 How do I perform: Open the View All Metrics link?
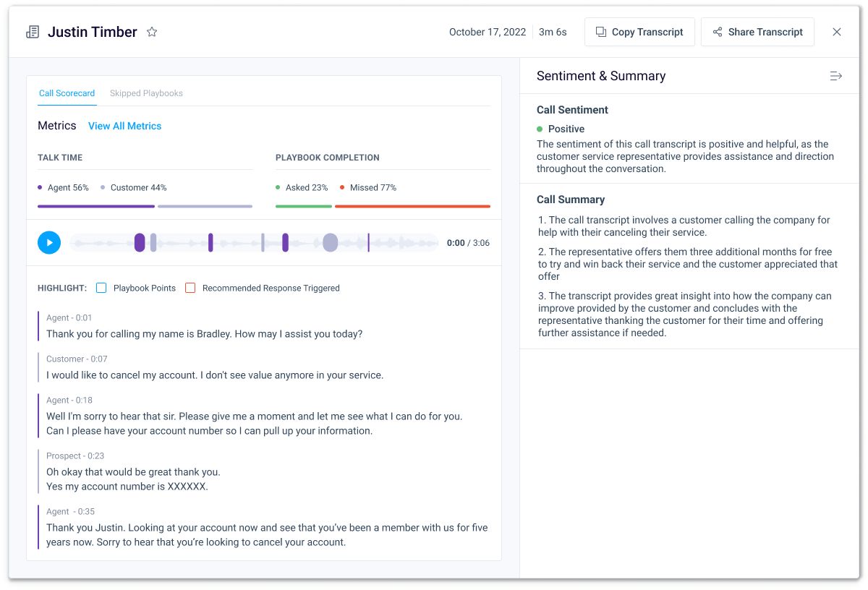click(x=125, y=126)
